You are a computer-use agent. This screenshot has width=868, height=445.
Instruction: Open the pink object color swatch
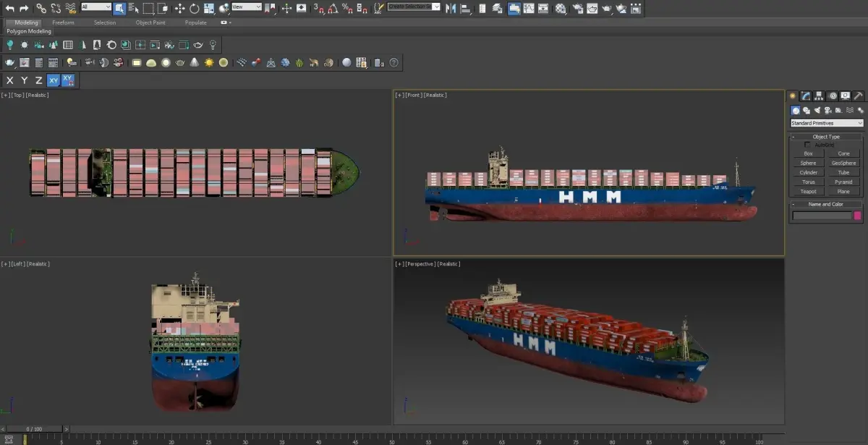858,216
